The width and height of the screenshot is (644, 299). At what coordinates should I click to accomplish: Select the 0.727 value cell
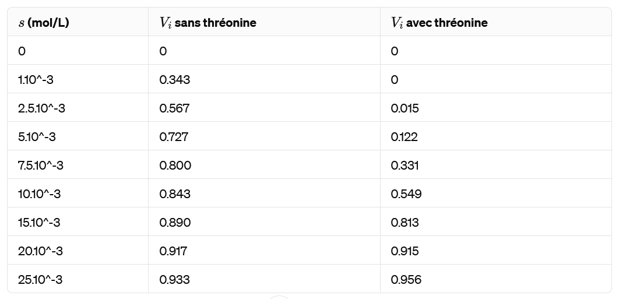click(x=174, y=137)
